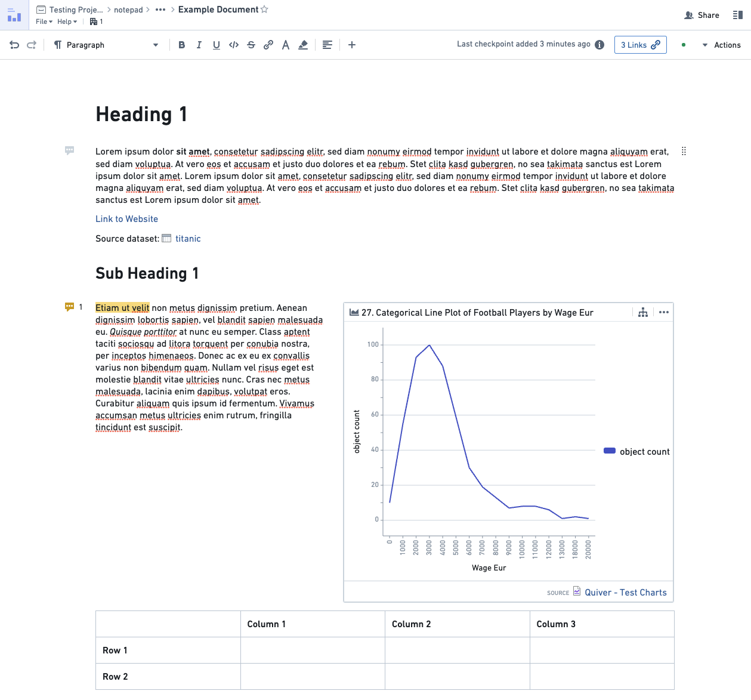Open the File menu
Viewport: 751px width, 700px height.
44,21
